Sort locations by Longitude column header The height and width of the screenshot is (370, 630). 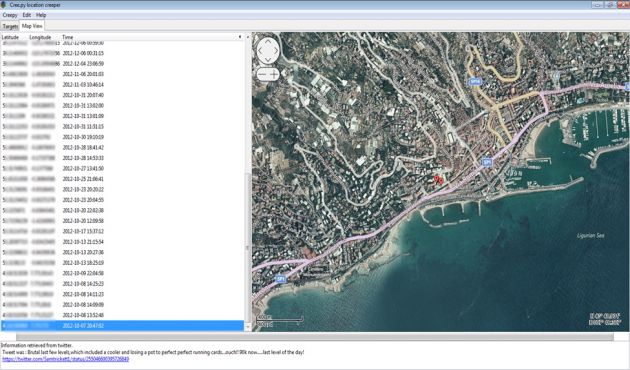coord(40,37)
